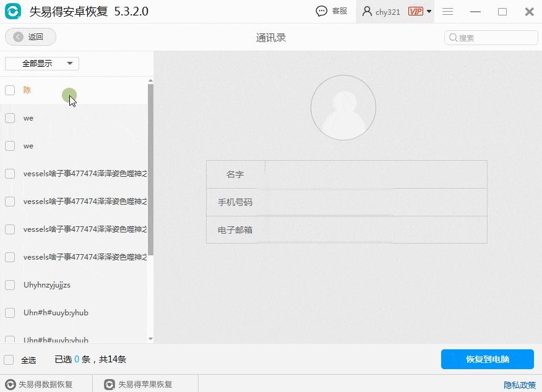This screenshot has width=542, height=392.
Task: Check the box beside Uhyhnzyjujjzs
Action: tap(10, 285)
